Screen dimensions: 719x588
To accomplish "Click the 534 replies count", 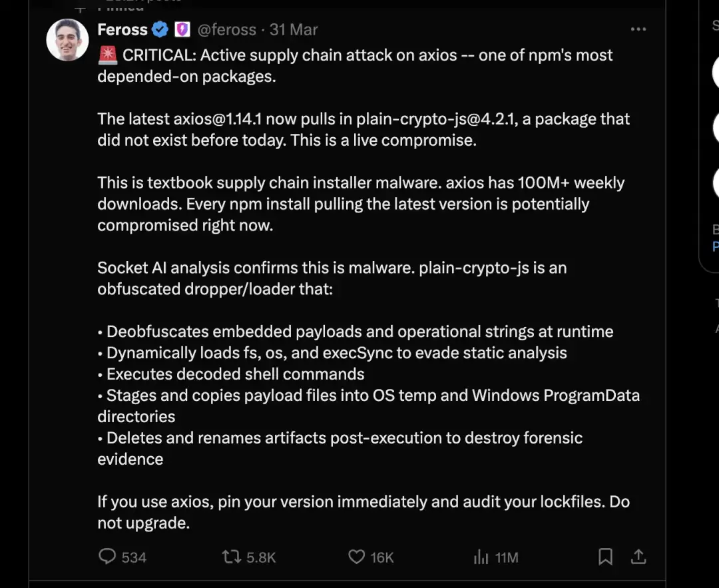I will click(x=134, y=557).
